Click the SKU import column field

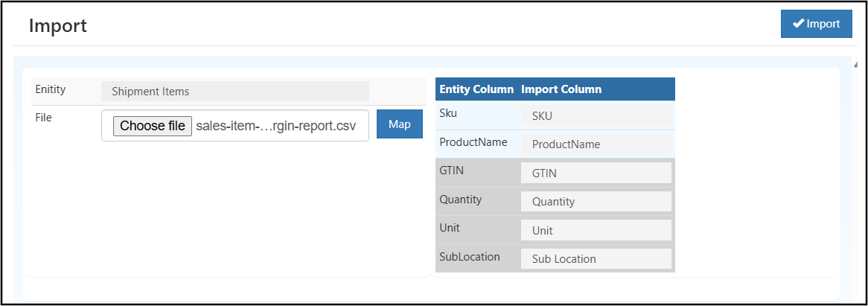[x=596, y=116]
